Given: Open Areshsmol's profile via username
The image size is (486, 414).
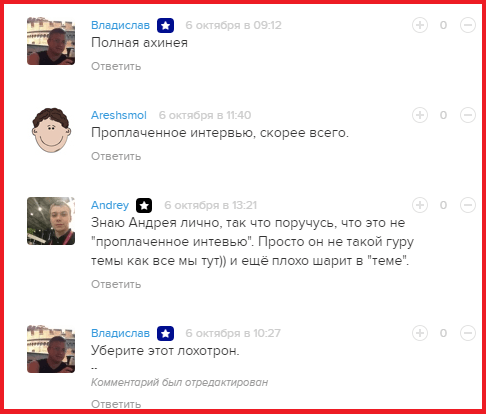Looking at the screenshot, I should point(119,115).
